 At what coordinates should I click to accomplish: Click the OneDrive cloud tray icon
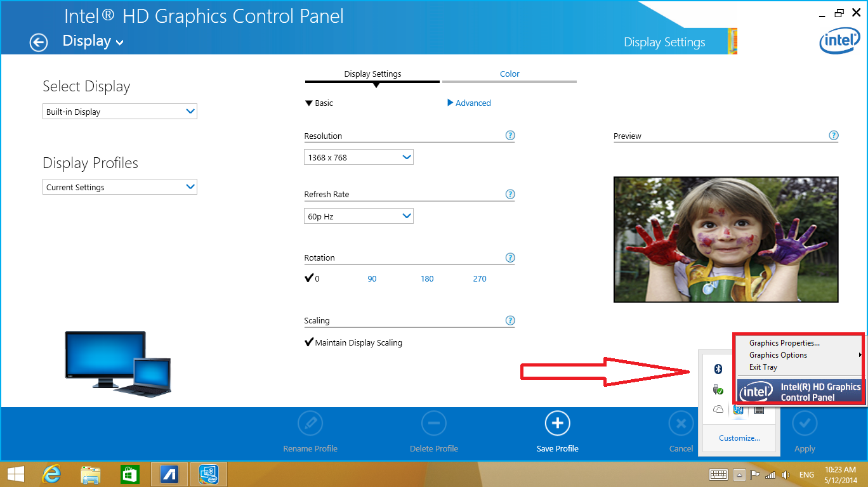click(x=718, y=410)
